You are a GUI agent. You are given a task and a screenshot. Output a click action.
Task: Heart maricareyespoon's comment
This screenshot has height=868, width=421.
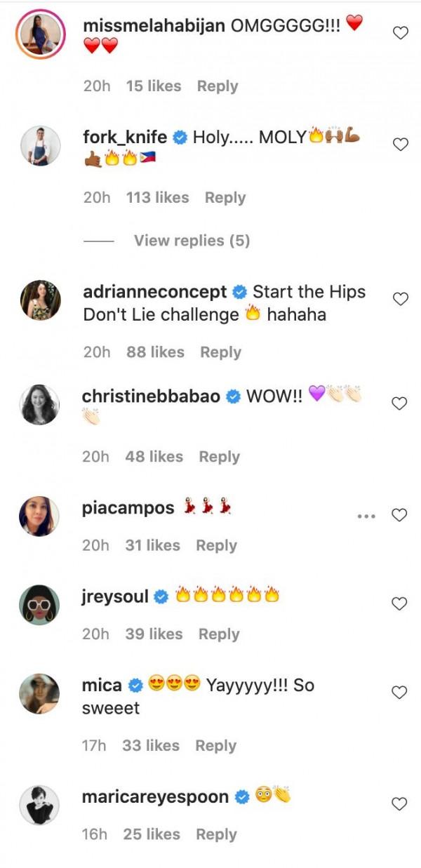[400, 804]
